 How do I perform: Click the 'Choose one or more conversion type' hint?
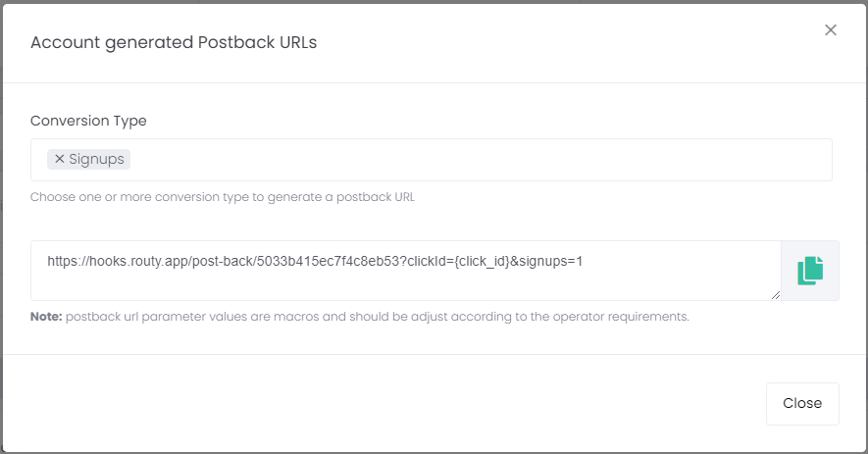(x=223, y=197)
